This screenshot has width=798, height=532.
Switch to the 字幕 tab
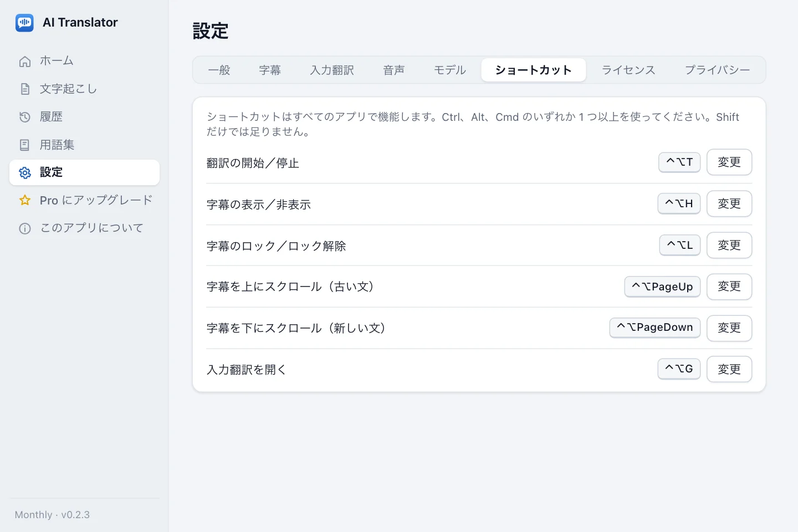270,70
